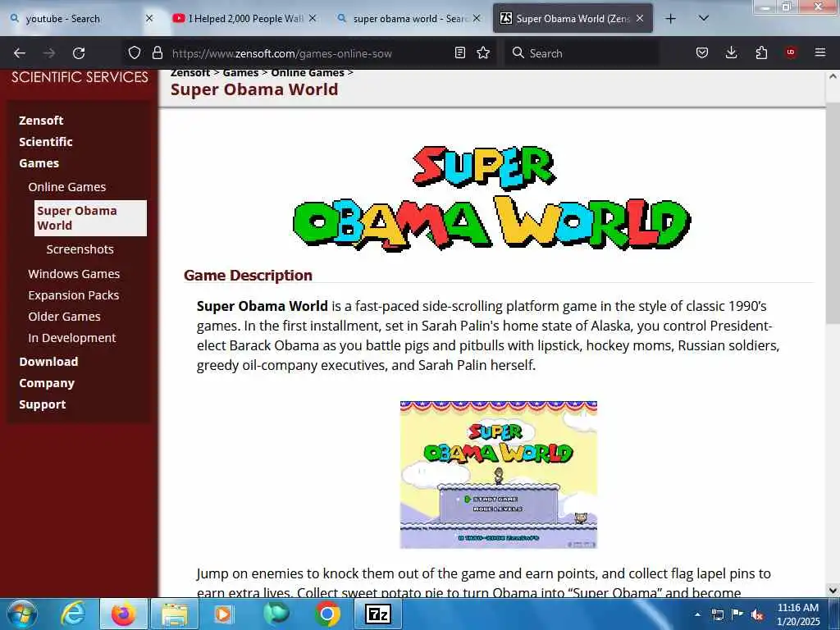
Task: Open the Firefox downloads panel
Action: coord(731,53)
